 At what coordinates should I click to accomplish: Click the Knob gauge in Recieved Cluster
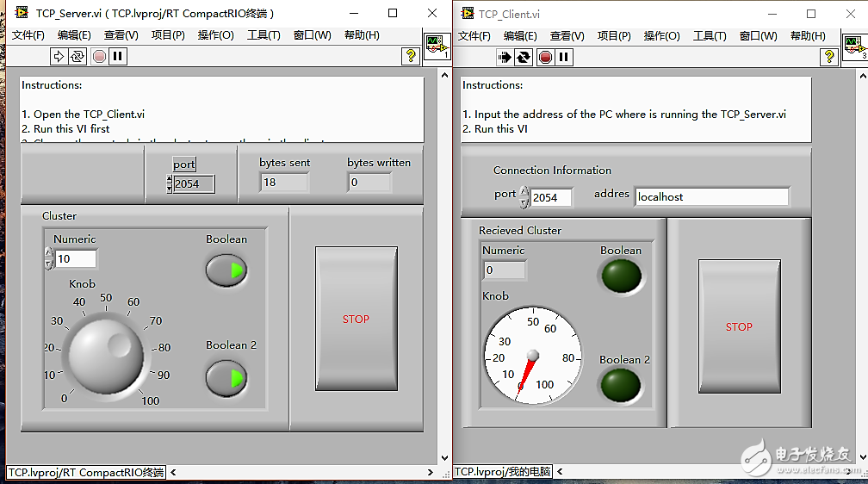point(533,355)
